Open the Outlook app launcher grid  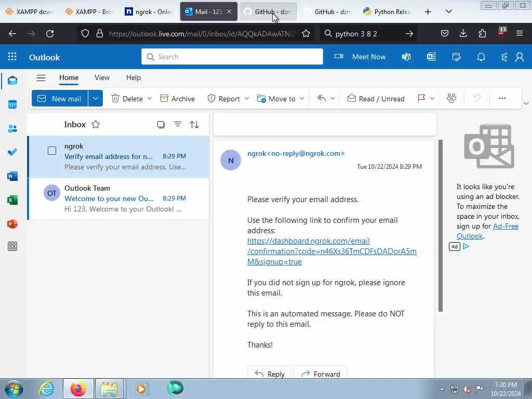click(12, 57)
